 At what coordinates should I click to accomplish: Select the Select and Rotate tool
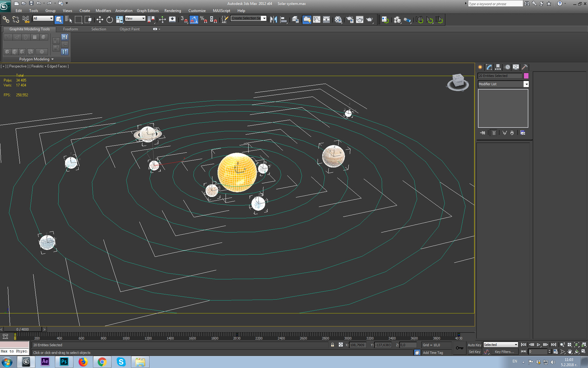point(109,20)
